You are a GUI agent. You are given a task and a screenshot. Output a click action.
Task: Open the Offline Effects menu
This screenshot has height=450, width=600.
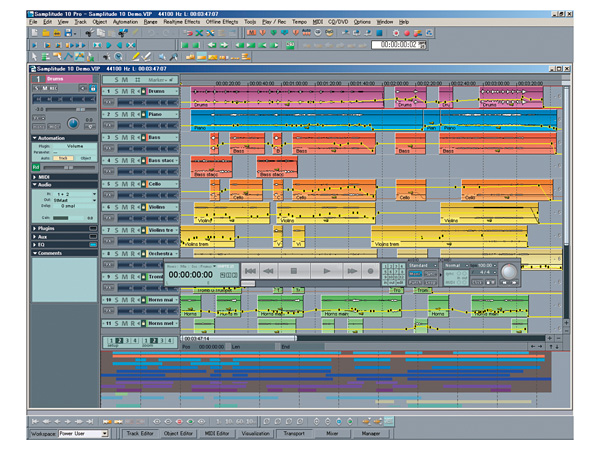pos(222,22)
